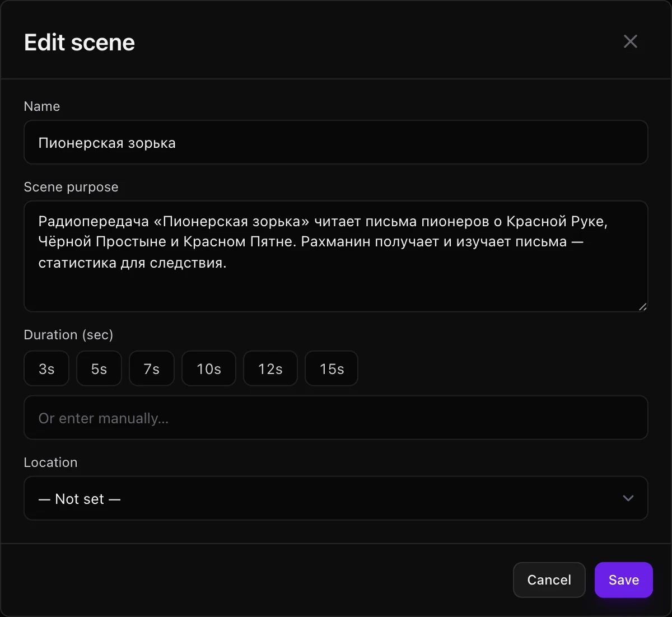Screen dimensions: 672x617
Task: Click the Name input field
Action: click(336, 142)
